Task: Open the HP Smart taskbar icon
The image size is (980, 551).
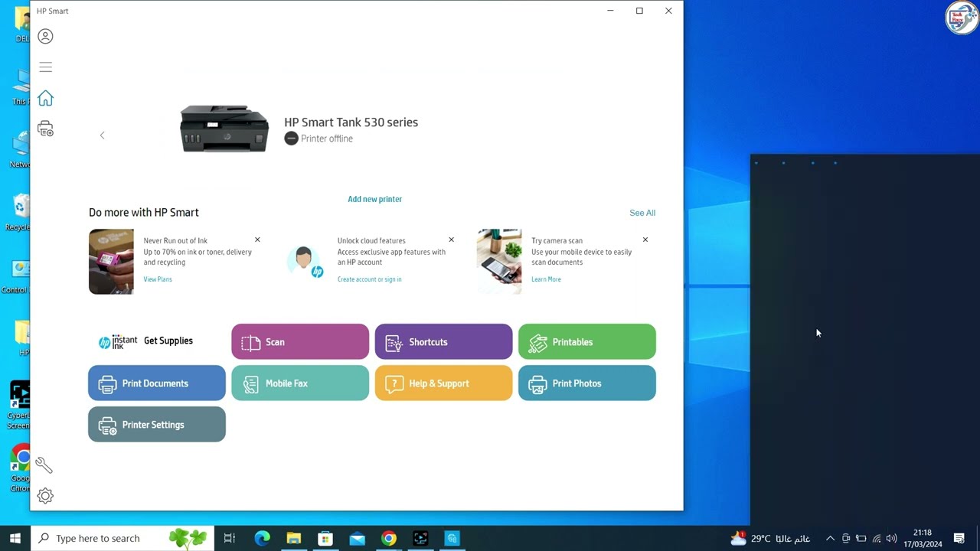Action: click(452, 538)
